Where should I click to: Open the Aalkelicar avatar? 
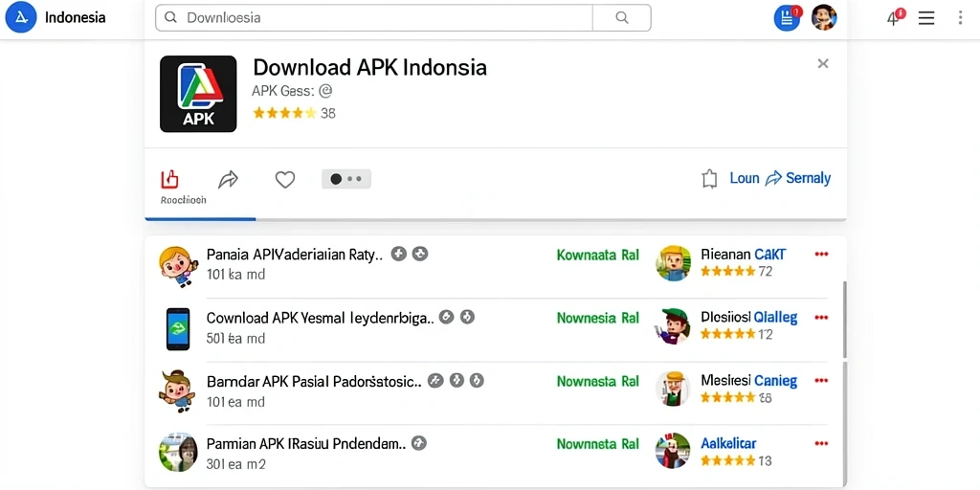pos(673,450)
